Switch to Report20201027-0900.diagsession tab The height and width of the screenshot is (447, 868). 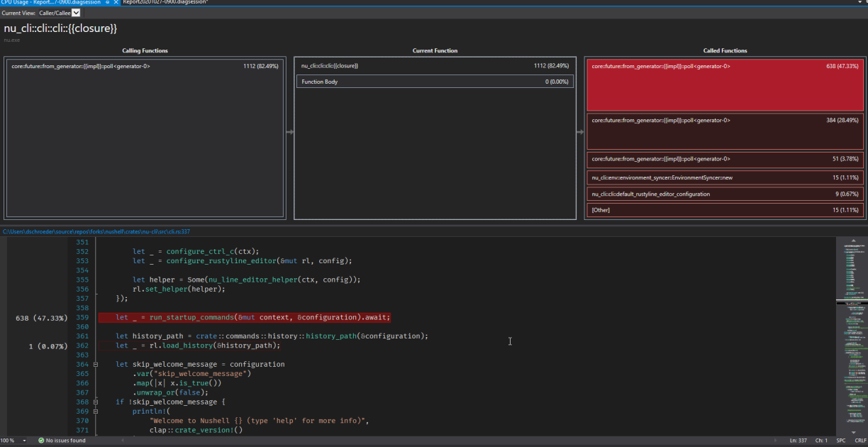(165, 3)
